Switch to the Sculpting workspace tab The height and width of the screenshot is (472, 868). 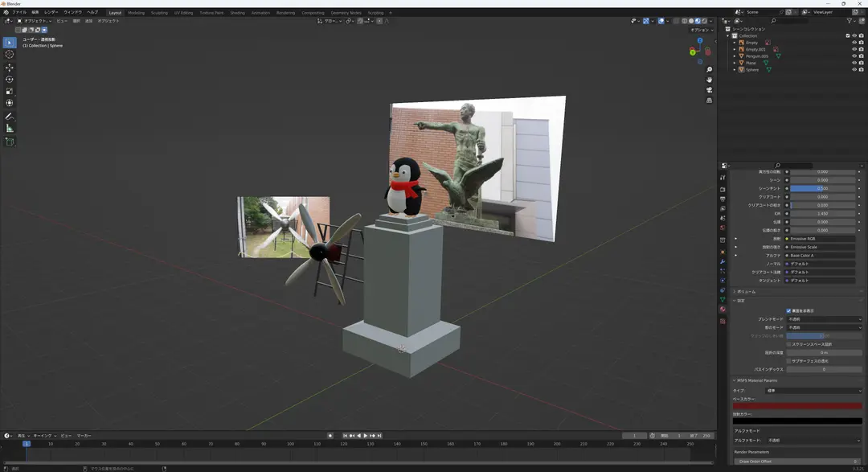(159, 13)
